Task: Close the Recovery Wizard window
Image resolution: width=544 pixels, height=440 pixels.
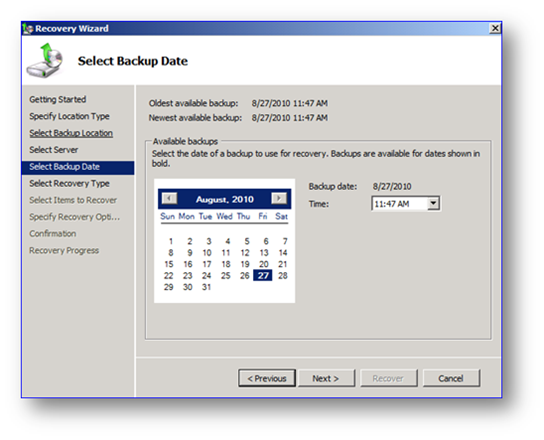Action: click(495, 28)
